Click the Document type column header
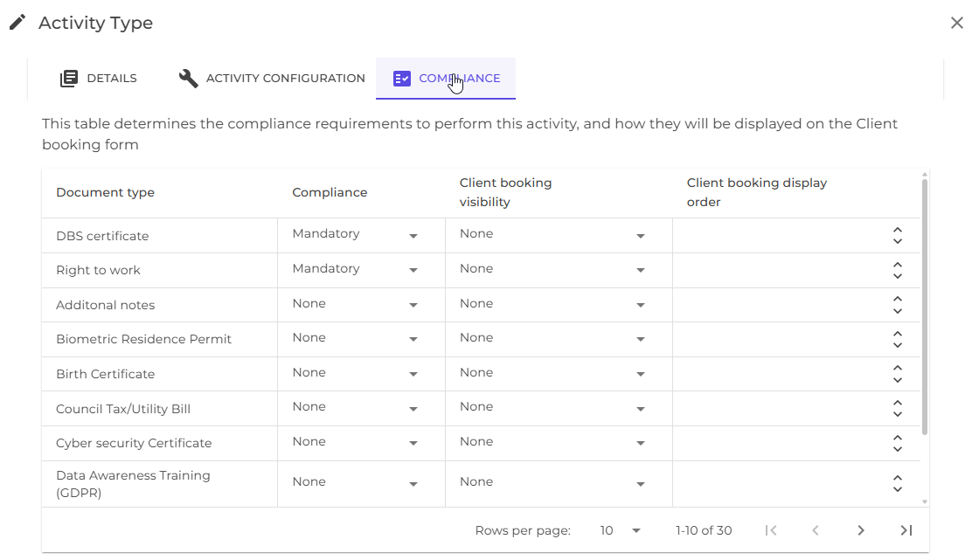Image resolution: width=972 pixels, height=560 pixels. pos(106,193)
